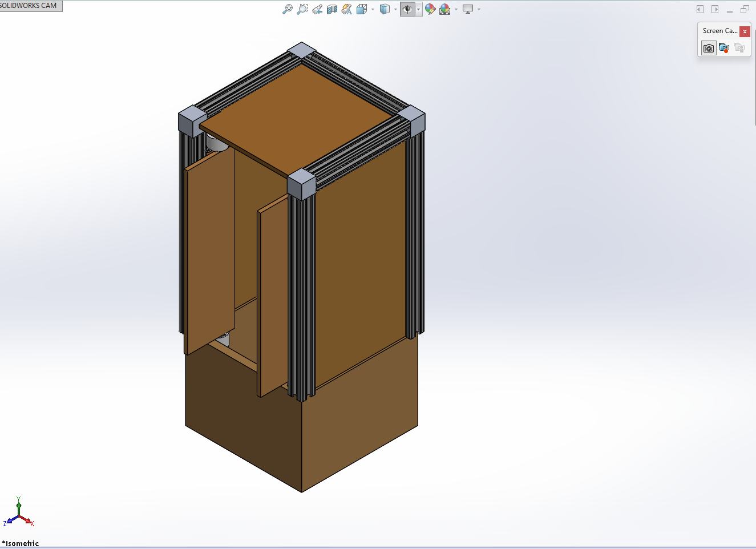Open the Dynamic Annotation Views icon

coord(347,9)
